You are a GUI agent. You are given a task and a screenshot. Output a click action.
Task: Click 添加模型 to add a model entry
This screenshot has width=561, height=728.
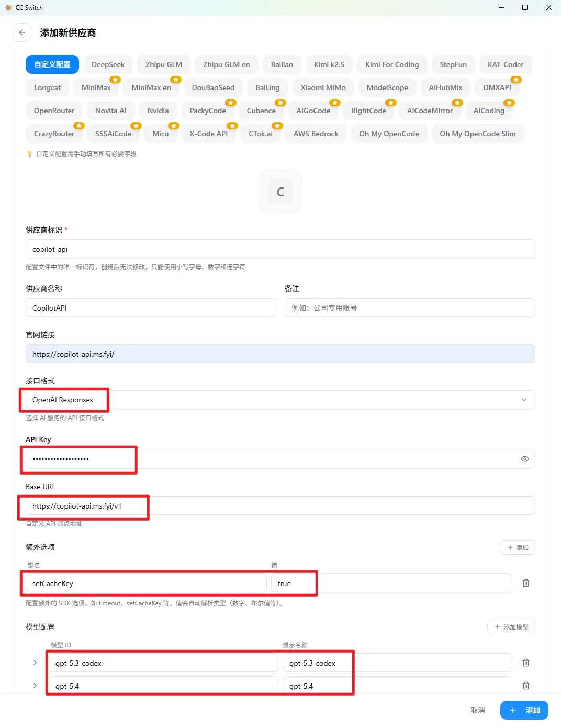click(511, 627)
